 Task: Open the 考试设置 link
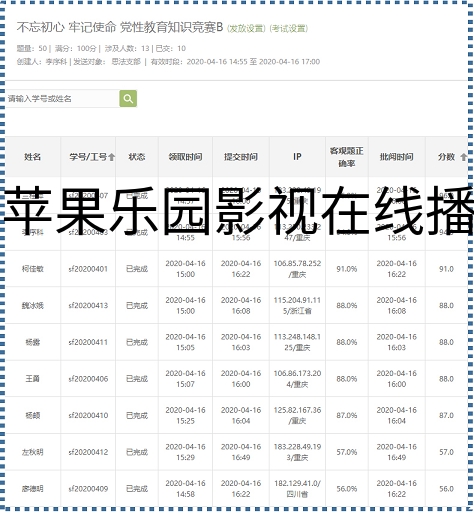(289, 29)
